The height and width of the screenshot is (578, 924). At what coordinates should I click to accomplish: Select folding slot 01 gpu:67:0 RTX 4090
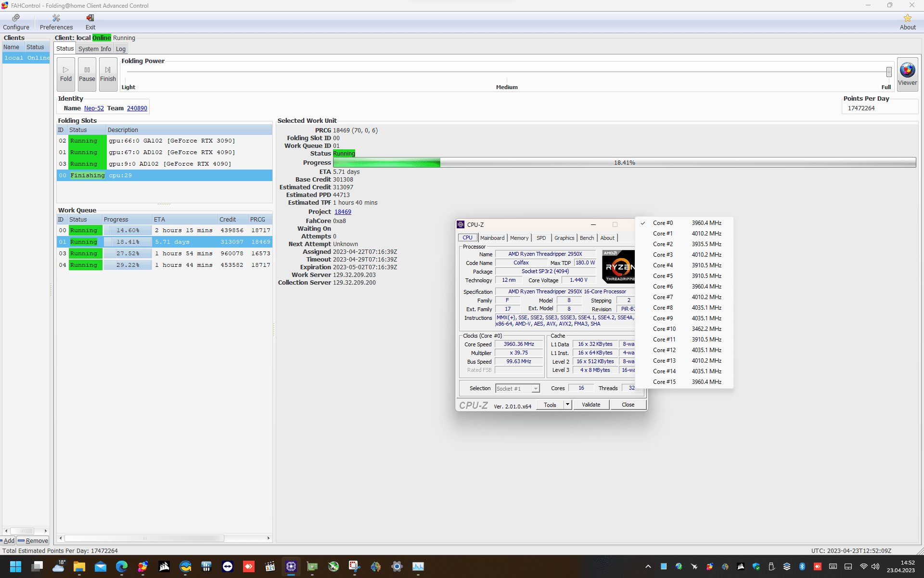point(164,152)
